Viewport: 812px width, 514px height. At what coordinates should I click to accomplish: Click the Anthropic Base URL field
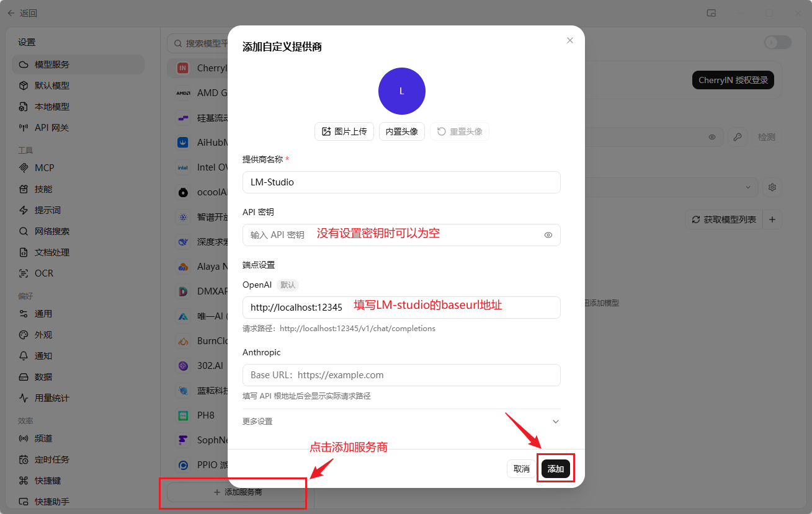401,375
